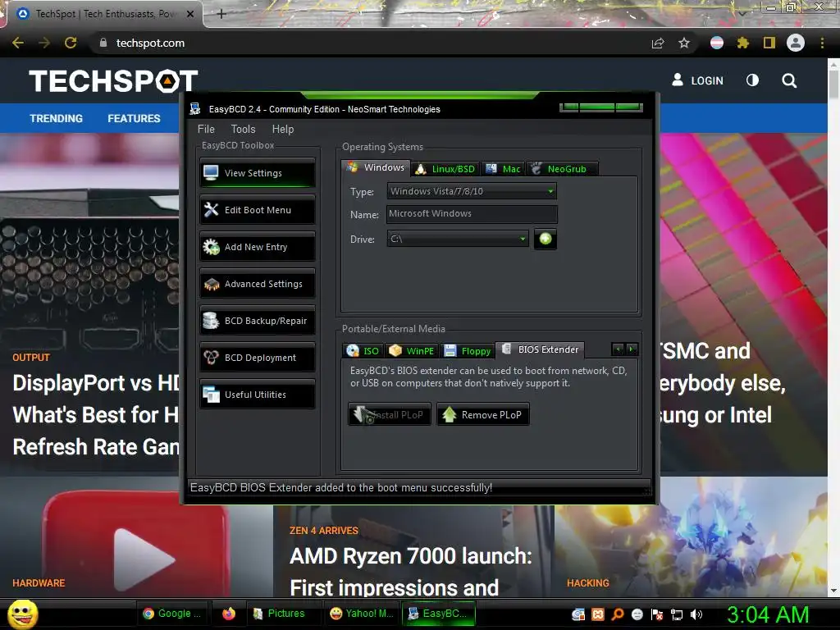Switch to the Mac tab
840x630 pixels.
point(503,169)
